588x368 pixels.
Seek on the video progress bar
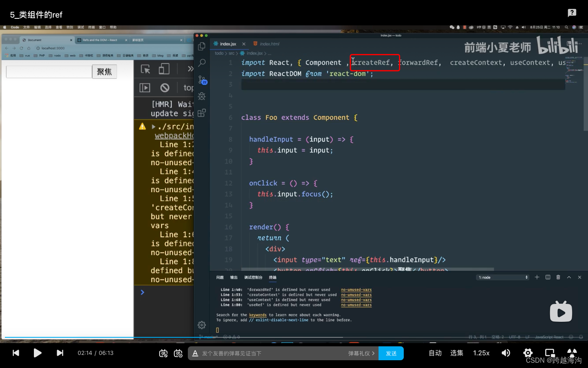294,337
